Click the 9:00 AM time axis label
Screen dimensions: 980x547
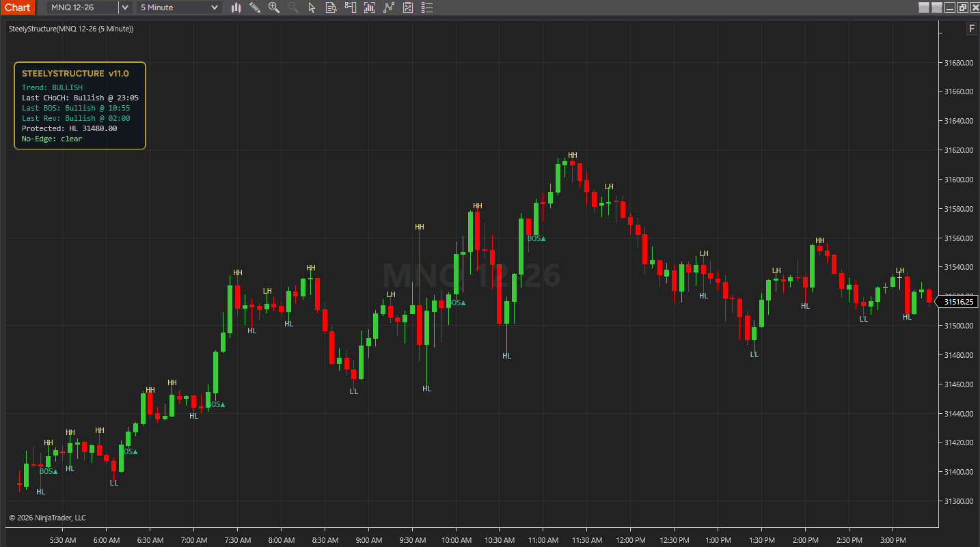(368, 540)
